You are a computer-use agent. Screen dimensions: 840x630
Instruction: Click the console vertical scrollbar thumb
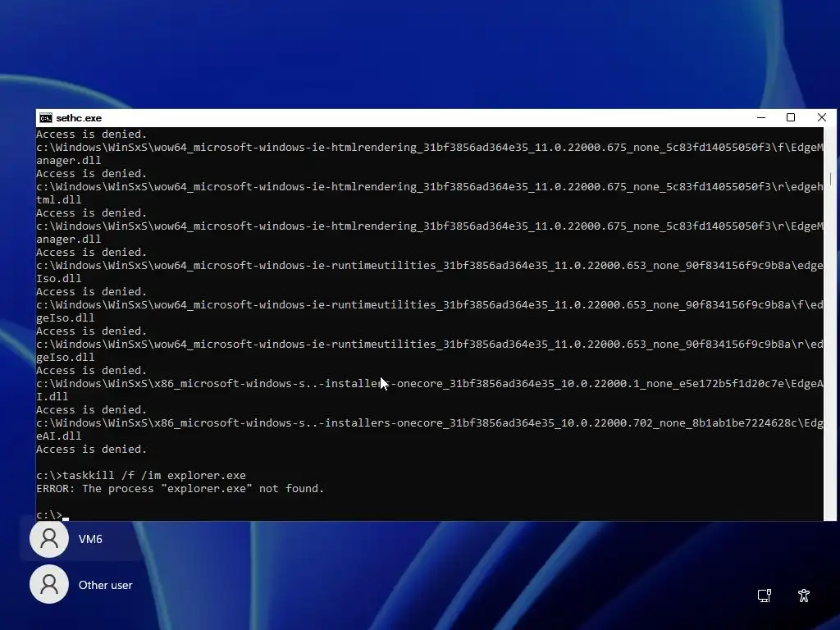pos(830,179)
